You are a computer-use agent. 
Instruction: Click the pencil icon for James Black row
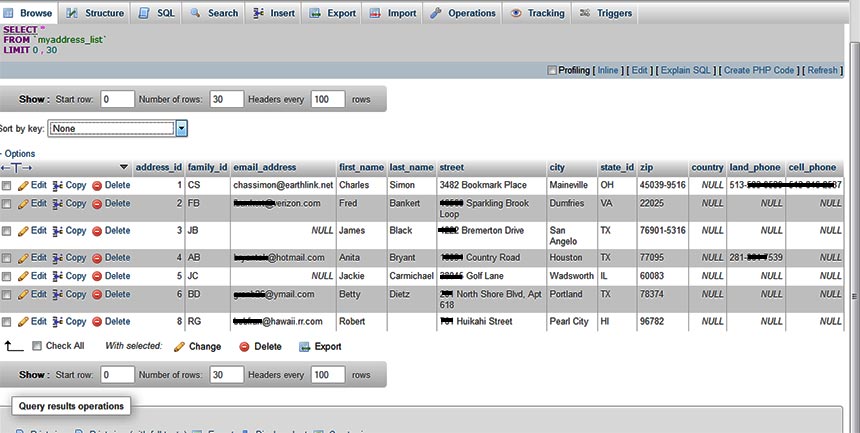(x=23, y=232)
